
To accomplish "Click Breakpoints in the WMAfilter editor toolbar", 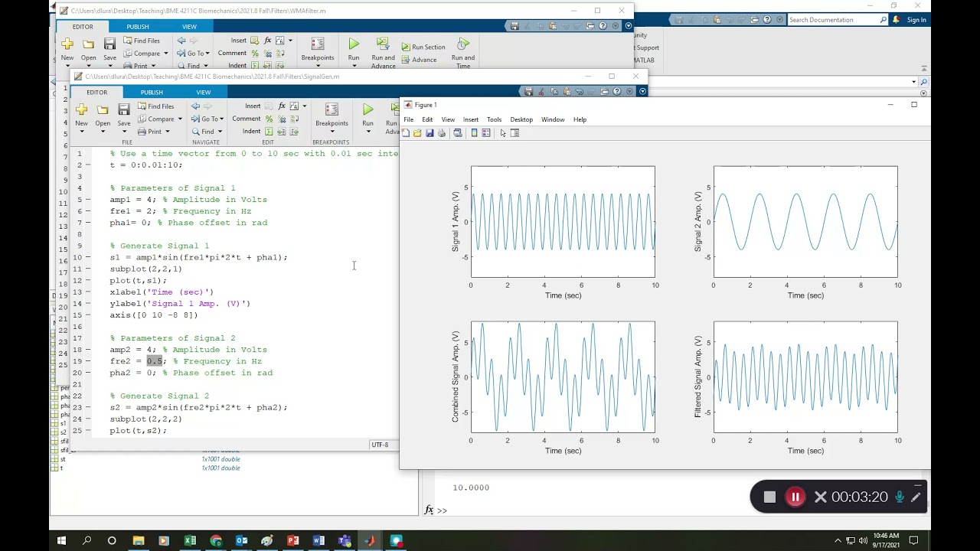I will [x=317, y=51].
